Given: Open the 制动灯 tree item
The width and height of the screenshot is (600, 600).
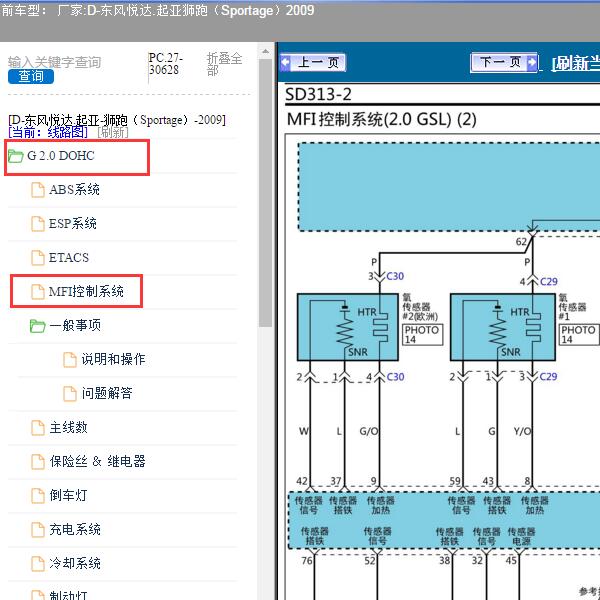Looking at the screenshot, I should (x=68, y=595).
